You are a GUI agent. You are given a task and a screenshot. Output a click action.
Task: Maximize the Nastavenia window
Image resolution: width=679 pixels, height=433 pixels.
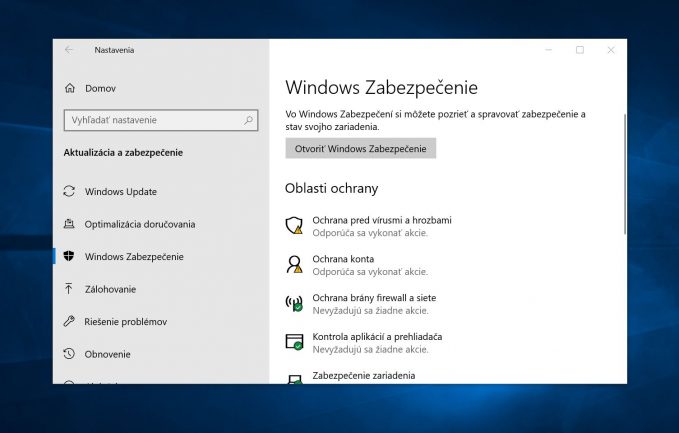coord(580,50)
